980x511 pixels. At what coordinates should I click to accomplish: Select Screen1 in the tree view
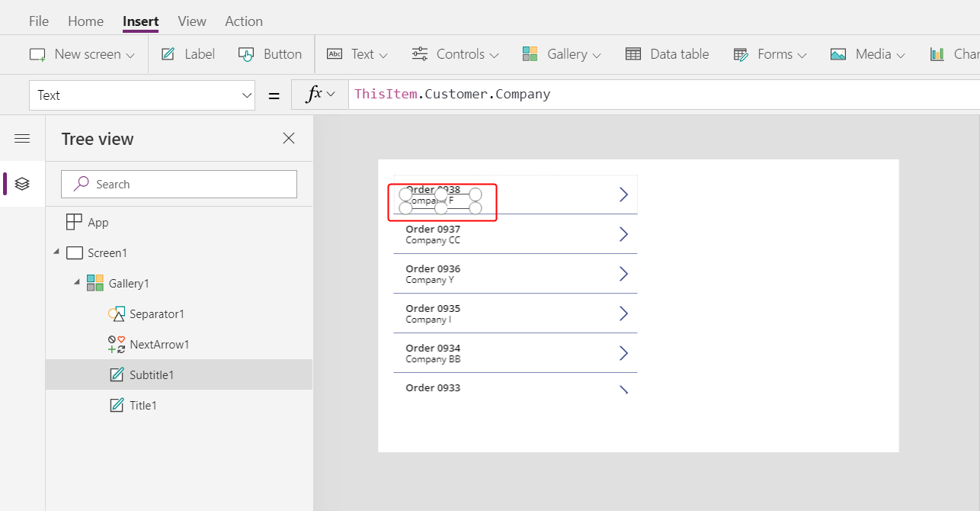[x=107, y=252]
